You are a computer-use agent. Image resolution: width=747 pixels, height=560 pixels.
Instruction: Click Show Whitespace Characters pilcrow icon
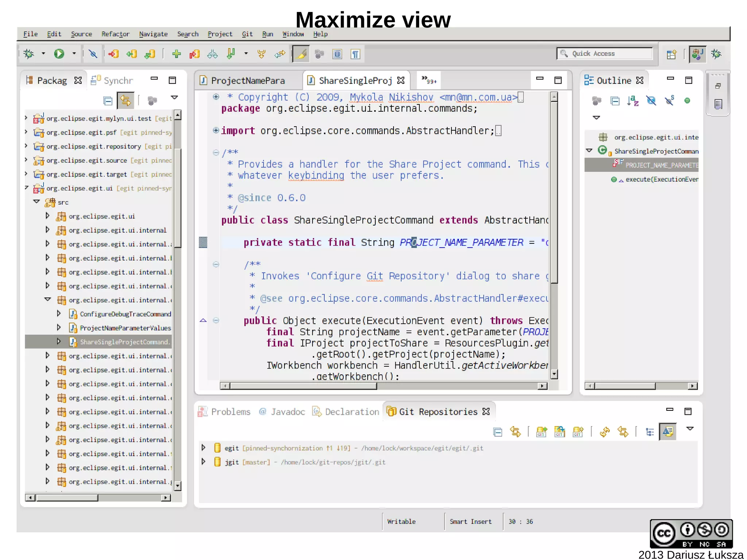355,54
